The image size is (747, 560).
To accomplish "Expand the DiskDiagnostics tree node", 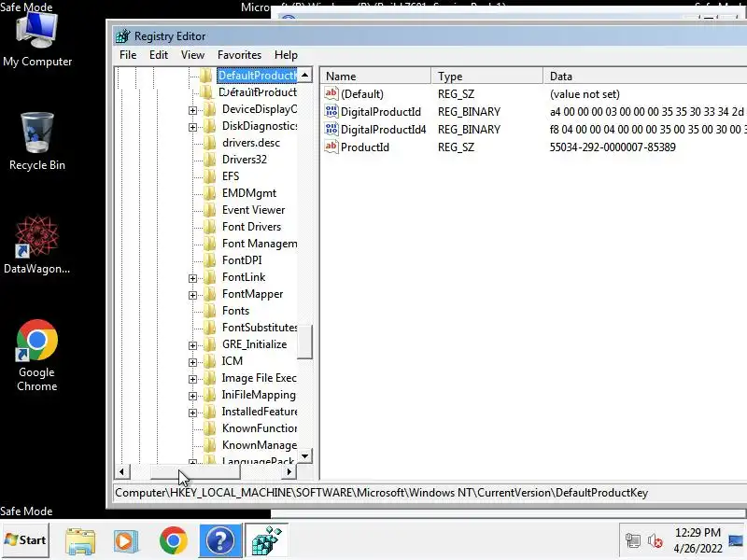I will click(192, 127).
